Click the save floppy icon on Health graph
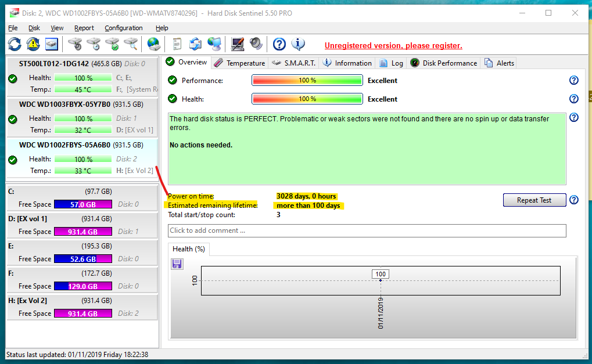The height and width of the screenshot is (364, 592). coord(177,264)
